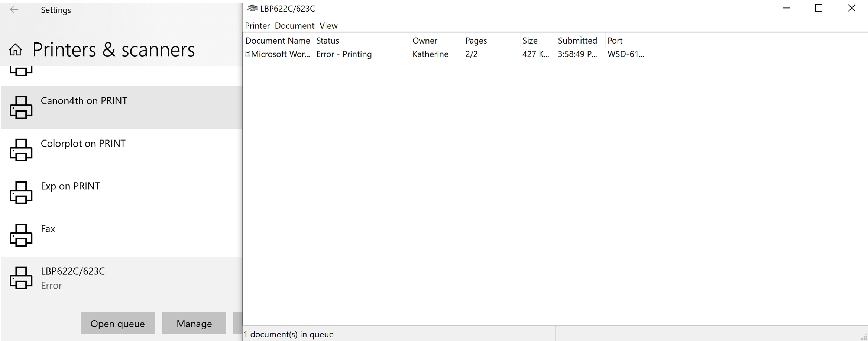Maximize the LBP622C/623C queue window
The width and height of the screenshot is (868, 341).
tap(819, 8)
